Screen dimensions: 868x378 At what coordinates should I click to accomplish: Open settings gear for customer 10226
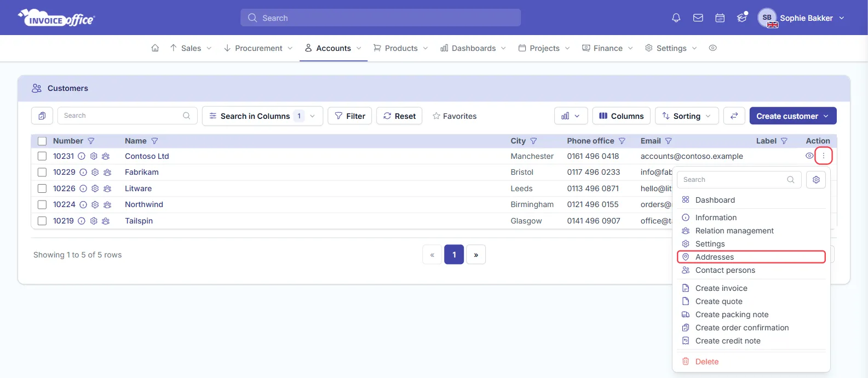(95, 188)
